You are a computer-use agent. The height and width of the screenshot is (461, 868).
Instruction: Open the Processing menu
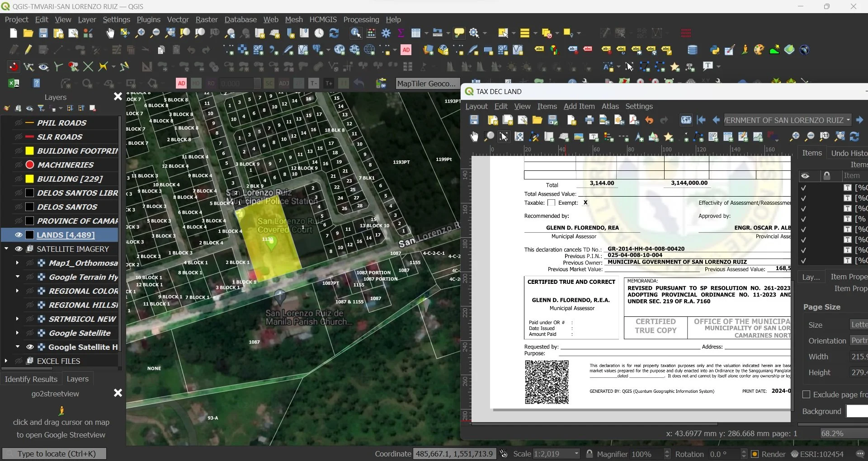pos(361,19)
